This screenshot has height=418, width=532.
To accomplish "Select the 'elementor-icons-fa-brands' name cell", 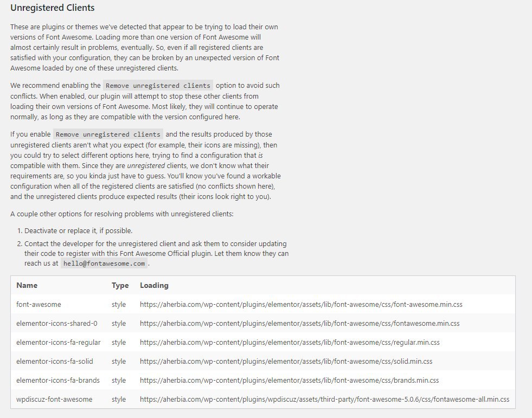I will click(58, 381).
